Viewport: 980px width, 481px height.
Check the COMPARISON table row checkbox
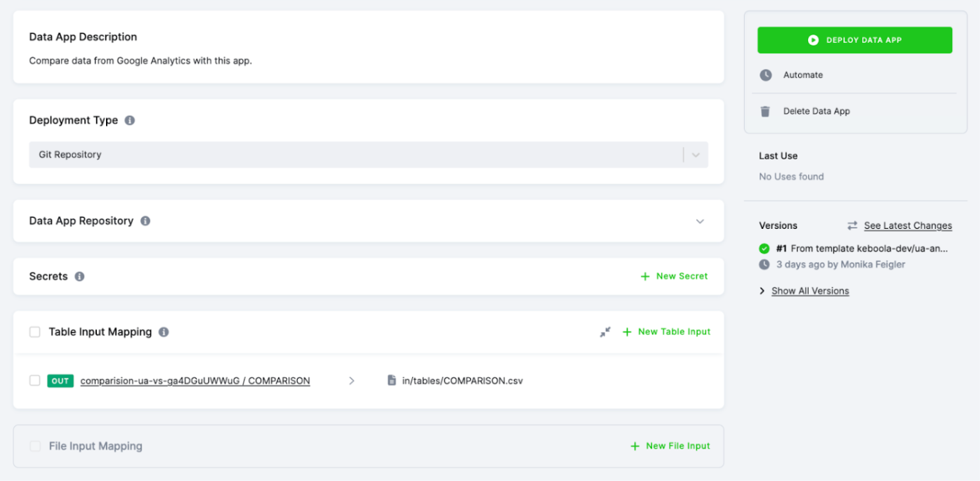(34, 380)
